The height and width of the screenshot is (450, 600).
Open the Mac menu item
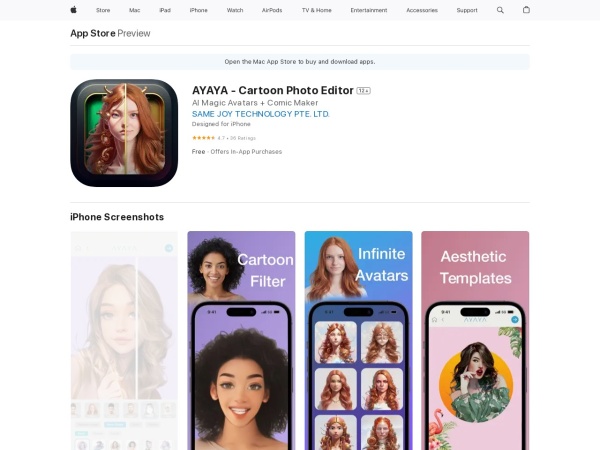tap(134, 10)
